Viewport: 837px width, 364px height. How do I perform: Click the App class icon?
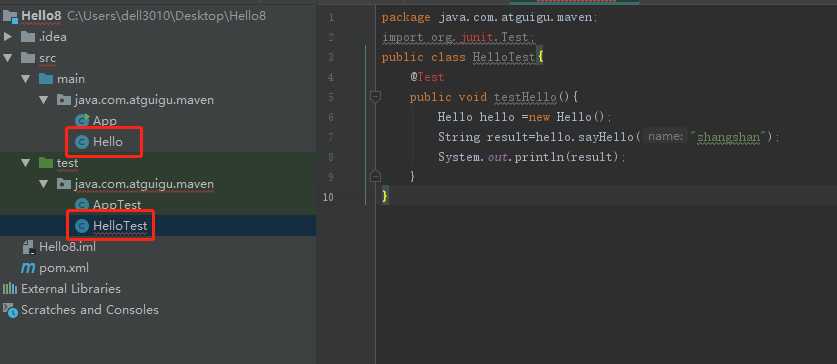[82, 121]
